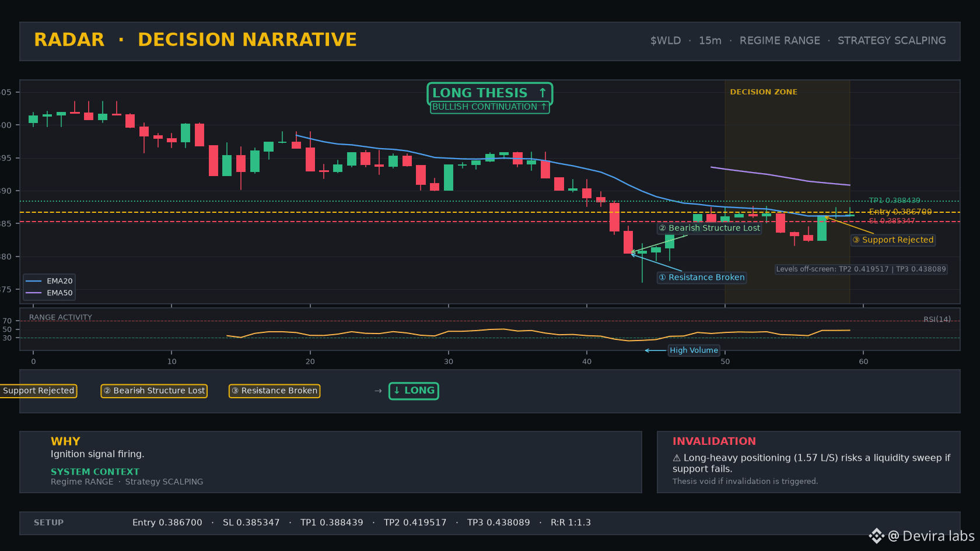The image size is (980, 551).
Task: Click the SL 0.385347 level label on the chart
Action: coord(892,221)
